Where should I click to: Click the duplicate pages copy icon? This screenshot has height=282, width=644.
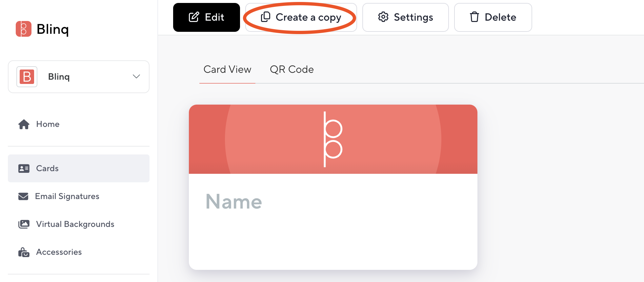point(265,17)
